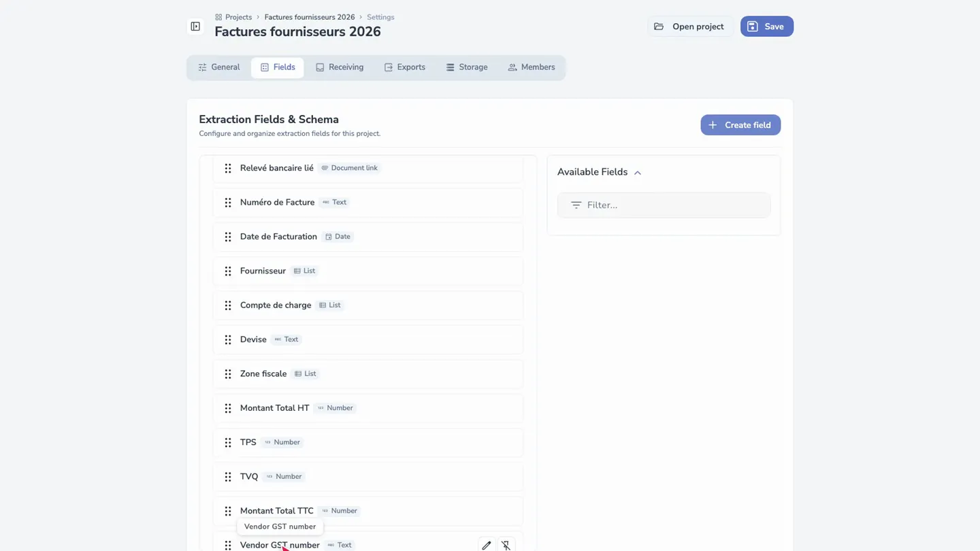The image size is (980, 551).
Task: Click the Document link type badge
Action: (350, 168)
